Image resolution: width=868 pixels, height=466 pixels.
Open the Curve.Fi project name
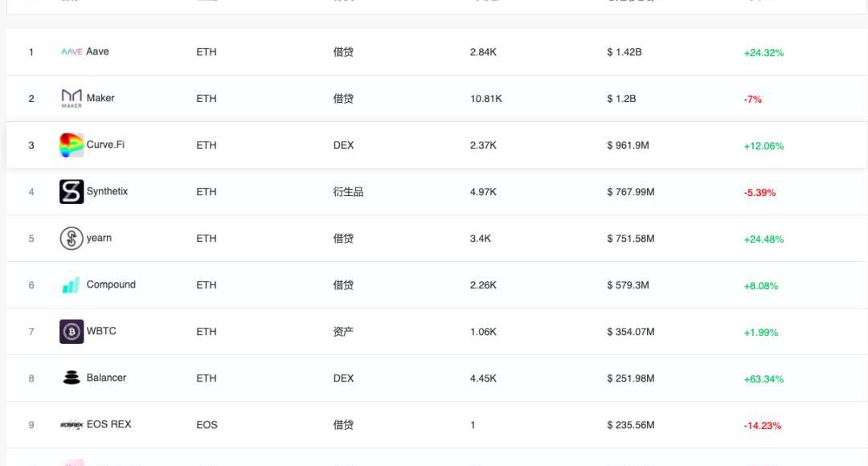[105, 145]
